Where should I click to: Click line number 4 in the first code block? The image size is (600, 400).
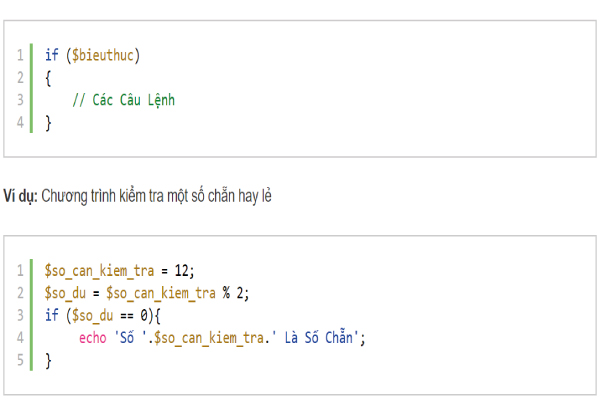coord(19,123)
